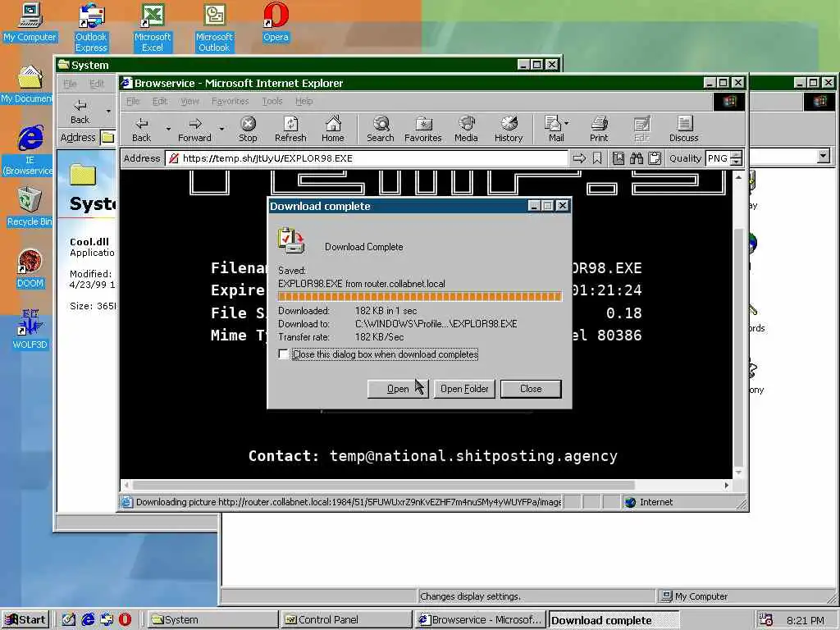Open Tools menu in Internet Explorer
Image resolution: width=840 pixels, height=630 pixels.
click(272, 101)
